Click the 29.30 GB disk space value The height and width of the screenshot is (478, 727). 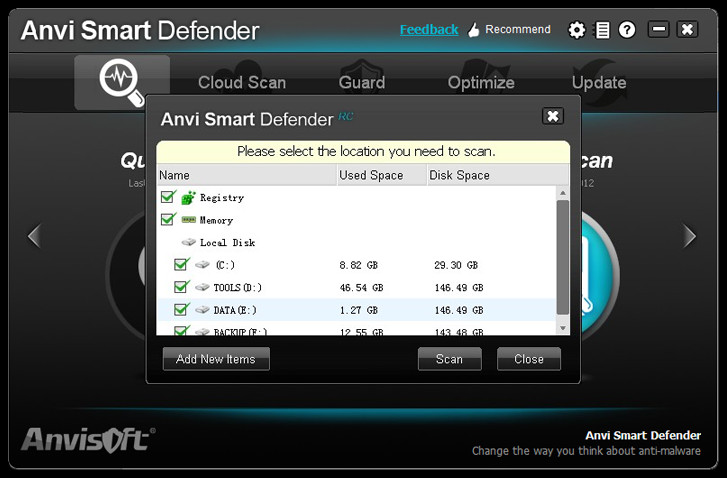(x=456, y=265)
